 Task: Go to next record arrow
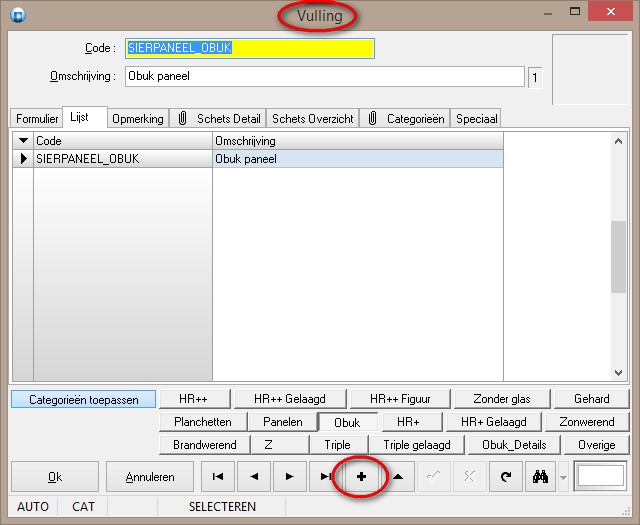click(x=290, y=476)
